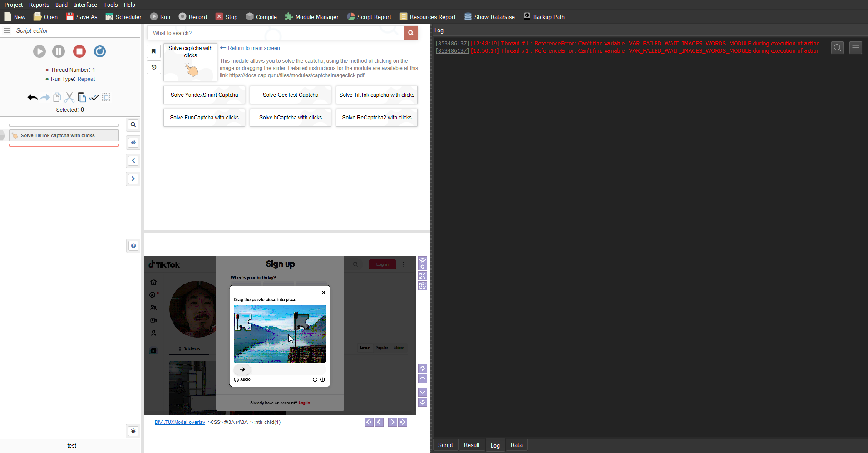The width and height of the screenshot is (868, 453).
Task: Open the Tools menu
Action: [x=110, y=5]
